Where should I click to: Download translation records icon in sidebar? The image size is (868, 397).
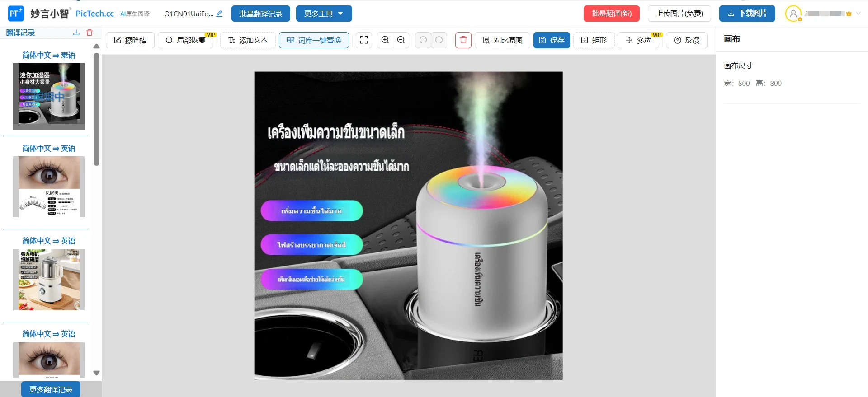click(x=76, y=33)
